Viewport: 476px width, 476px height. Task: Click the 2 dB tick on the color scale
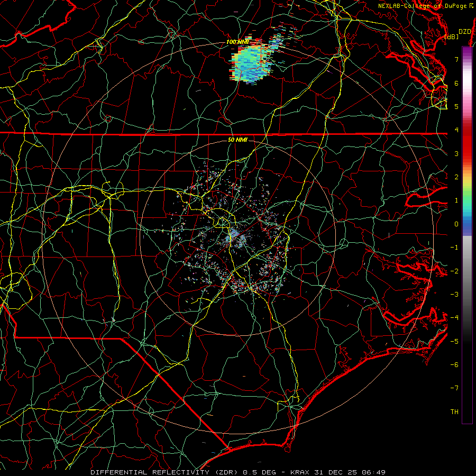point(456,177)
